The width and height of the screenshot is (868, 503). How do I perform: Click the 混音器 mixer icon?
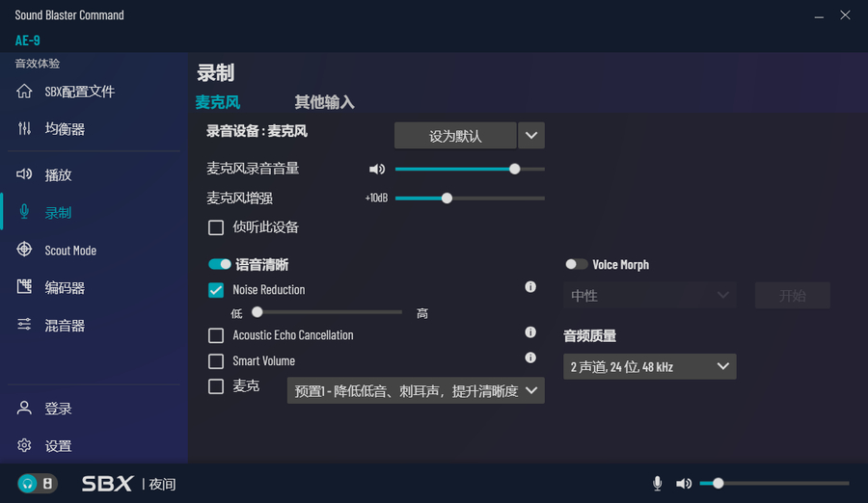click(x=24, y=325)
